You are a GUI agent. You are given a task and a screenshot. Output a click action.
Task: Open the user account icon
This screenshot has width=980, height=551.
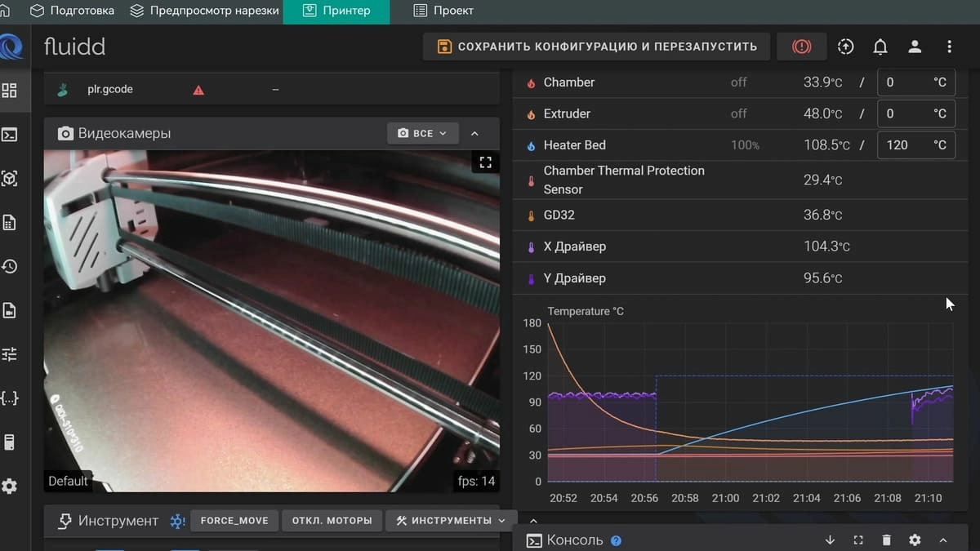[915, 47]
